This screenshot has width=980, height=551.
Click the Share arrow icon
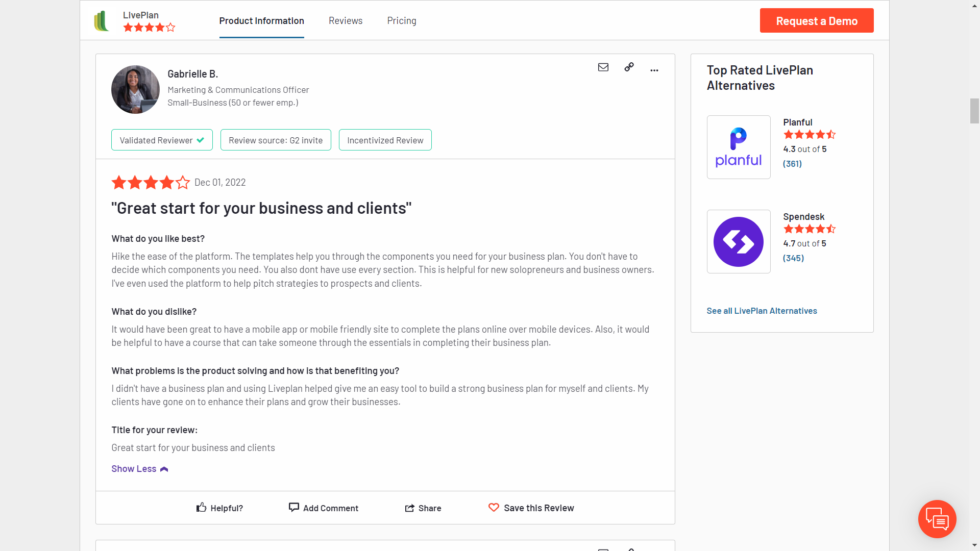click(409, 508)
